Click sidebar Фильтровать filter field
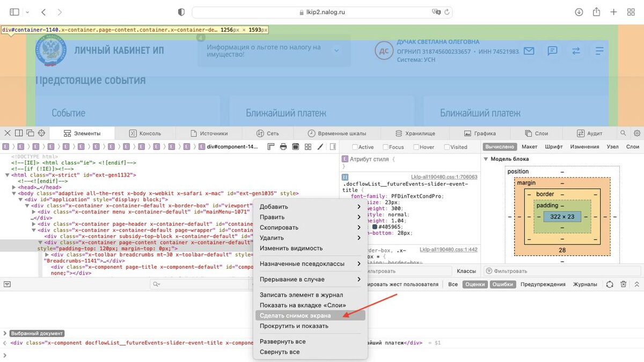The width and height of the screenshot is (644, 362). pyautogui.click(x=562, y=271)
